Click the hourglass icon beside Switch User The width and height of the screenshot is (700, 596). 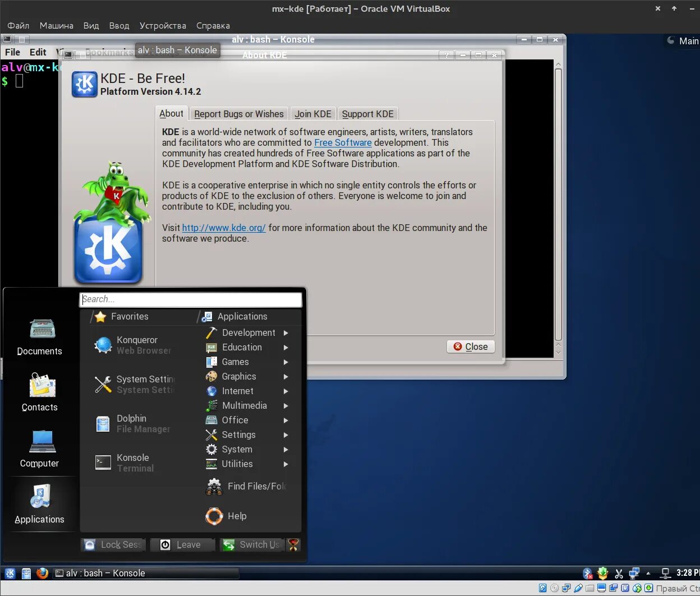[x=293, y=544]
